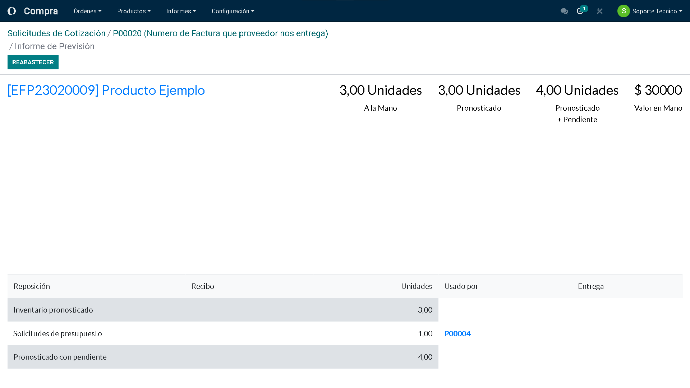Click the 'Entrega' column header
The width and height of the screenshot is (690, 388).
pyautogui.click(x=591, y=286)
